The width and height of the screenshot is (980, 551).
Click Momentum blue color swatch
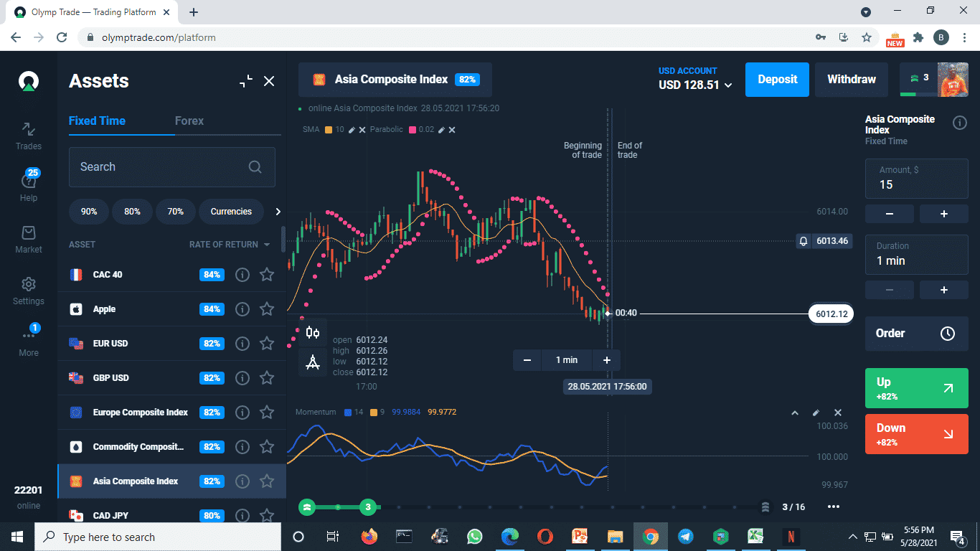348,413
